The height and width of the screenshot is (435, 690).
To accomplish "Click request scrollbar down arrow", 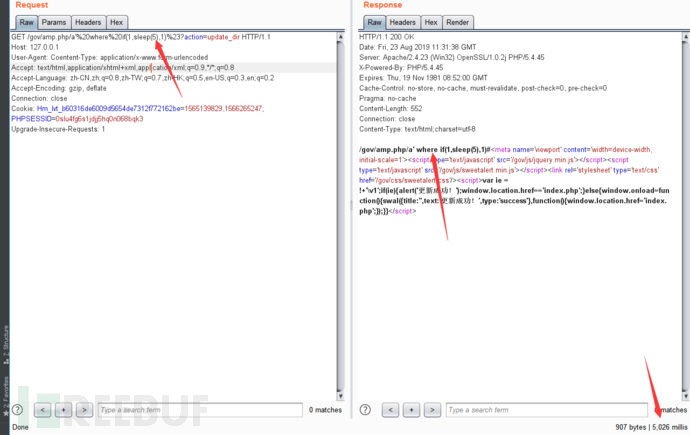I will point(340,396).
